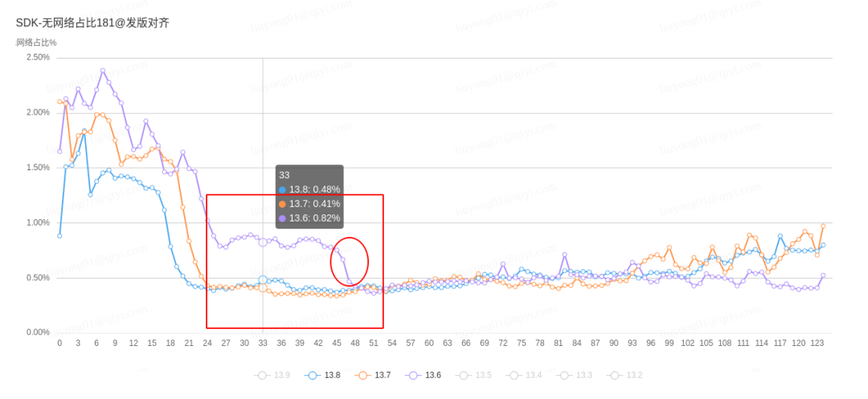
Task: Click the x-axis label 105
Action: tap(706, 343)
